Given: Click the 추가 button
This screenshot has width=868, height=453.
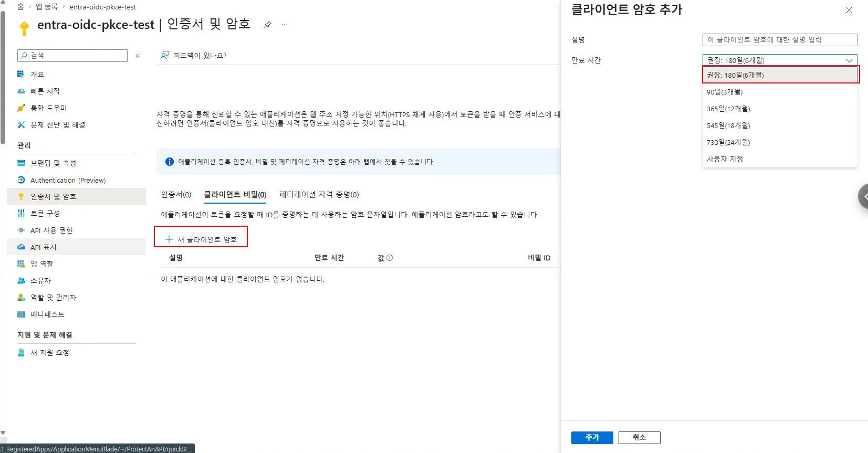Looking at the screenshot, I should (x=592, y=437).
